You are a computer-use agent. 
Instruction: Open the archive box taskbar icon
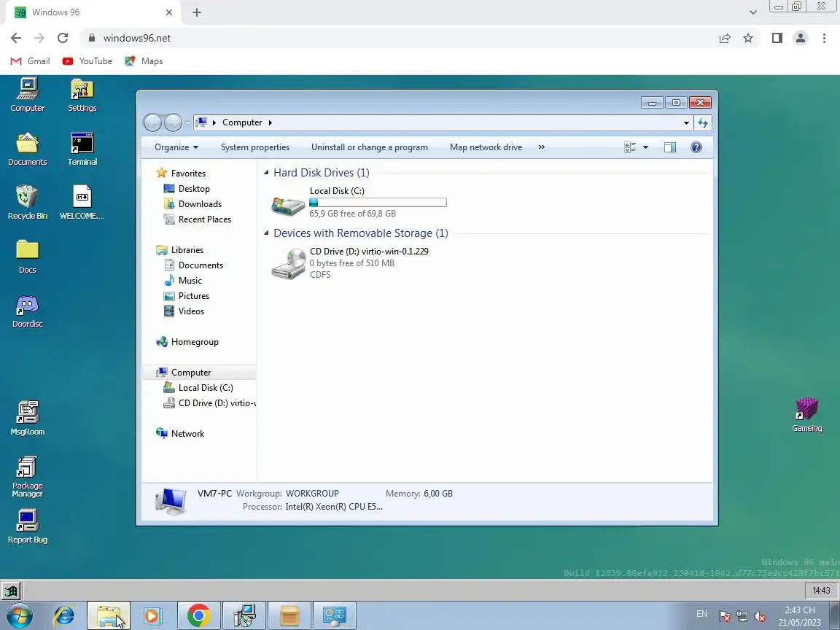tap(289, 616)
